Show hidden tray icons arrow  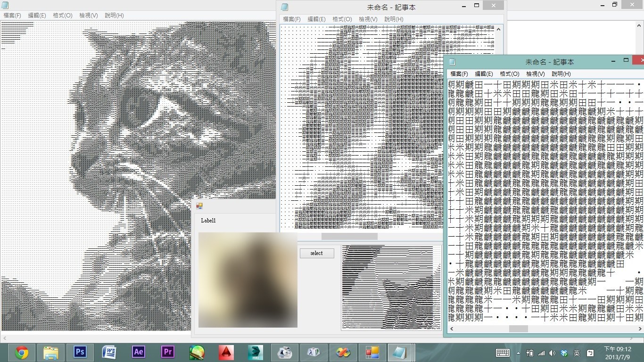pyautogui.click(x=518, y=353)
